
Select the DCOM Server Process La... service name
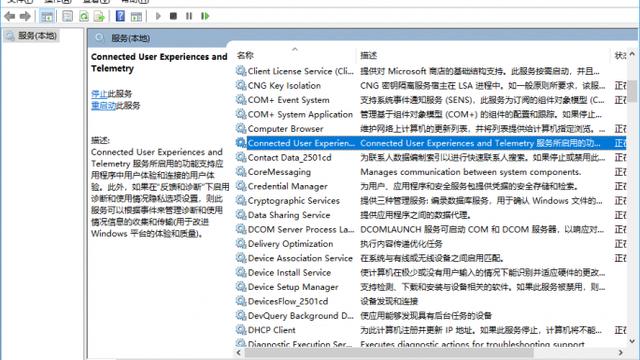(x=301, y=229)
